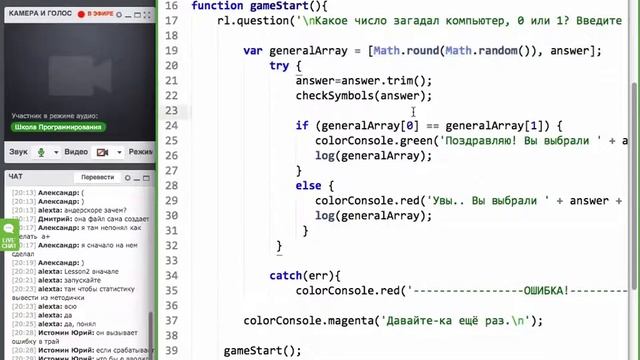Click line number 16 in gutter
Image resolution: width=640 pixels, height=360 pixels.
point(172,6)
